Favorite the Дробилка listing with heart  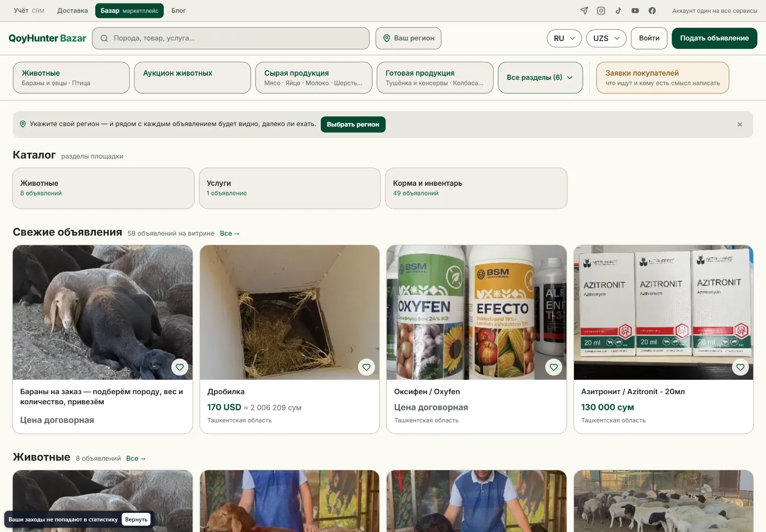(x=367, y=367)
